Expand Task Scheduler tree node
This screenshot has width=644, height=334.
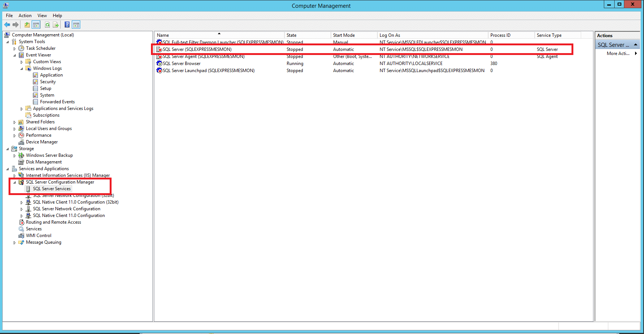click(x=15, y=49)
